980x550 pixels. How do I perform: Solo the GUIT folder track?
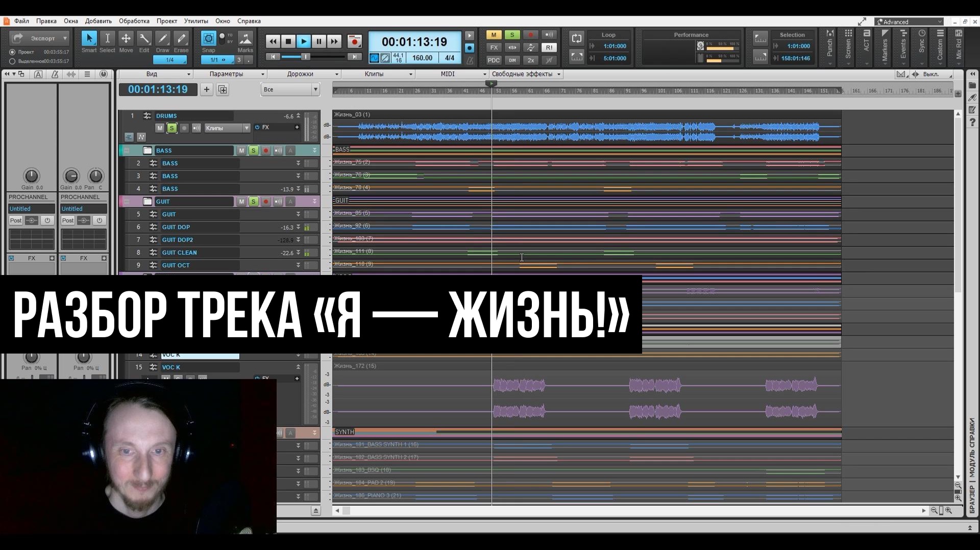point(254,202)
